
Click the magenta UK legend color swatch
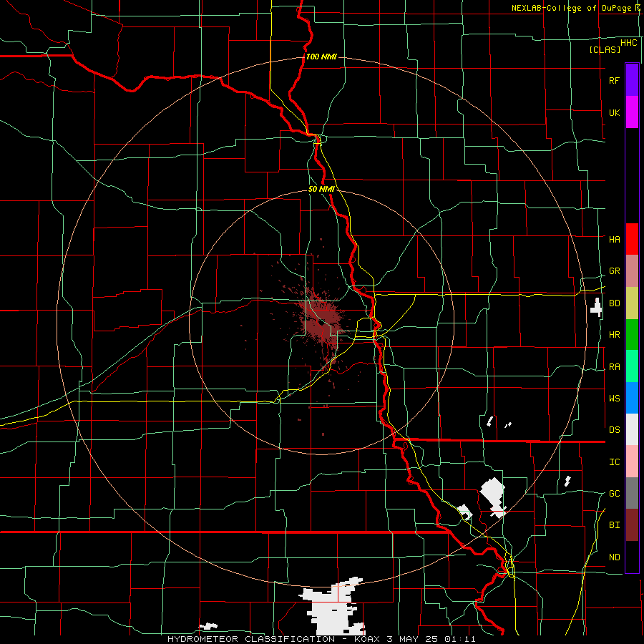pos(632,112)
